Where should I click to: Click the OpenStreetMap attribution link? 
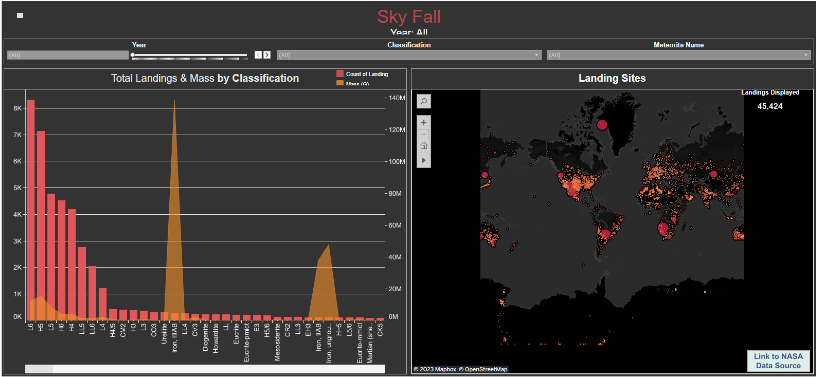[x=483, y=369]
